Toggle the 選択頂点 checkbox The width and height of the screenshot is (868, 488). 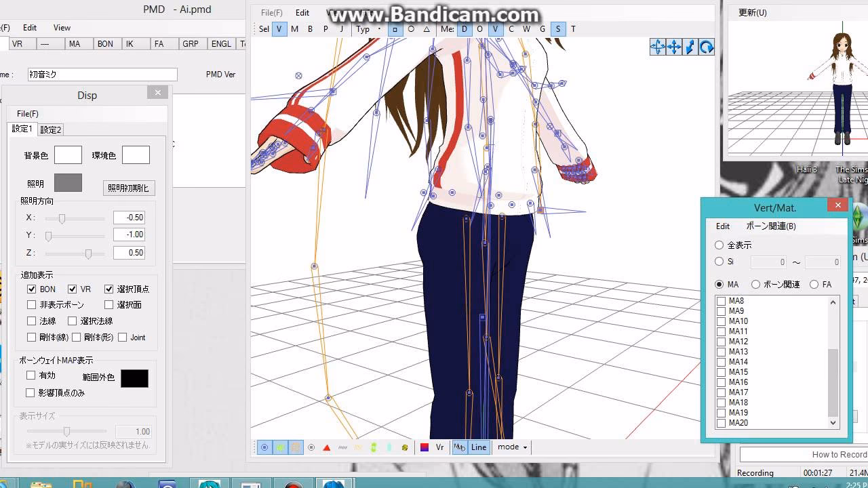108,289
